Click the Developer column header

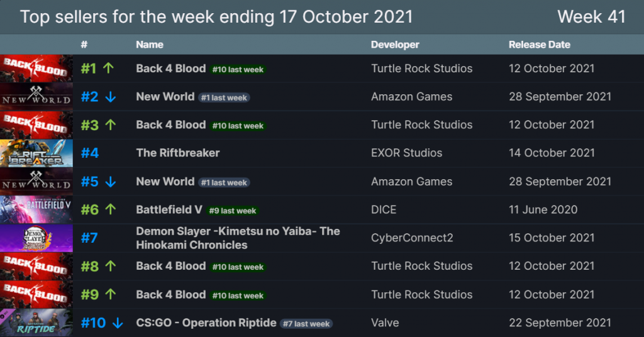395,45
